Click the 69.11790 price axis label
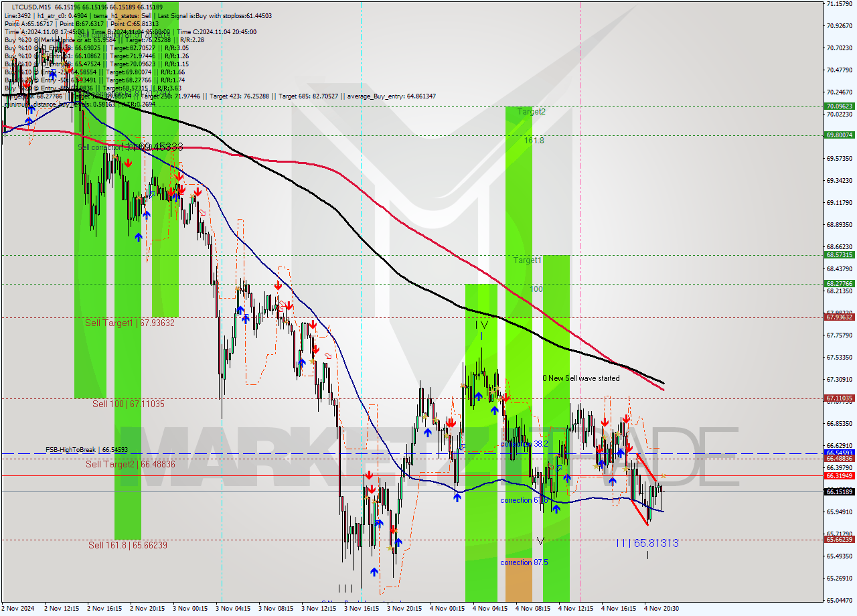Image resolution: width=857 pixels, height=616 pixels. pyautogui.click(x=840, y=202)
